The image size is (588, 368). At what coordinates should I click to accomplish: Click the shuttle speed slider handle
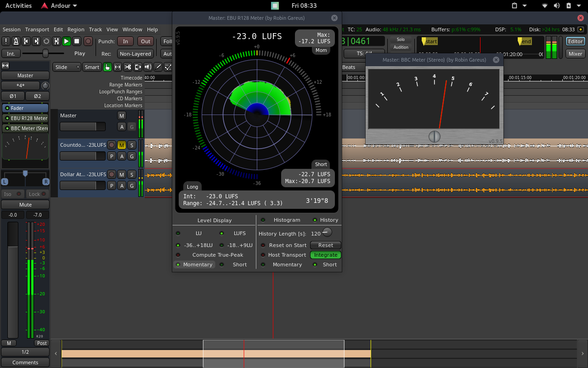(45, 53)
